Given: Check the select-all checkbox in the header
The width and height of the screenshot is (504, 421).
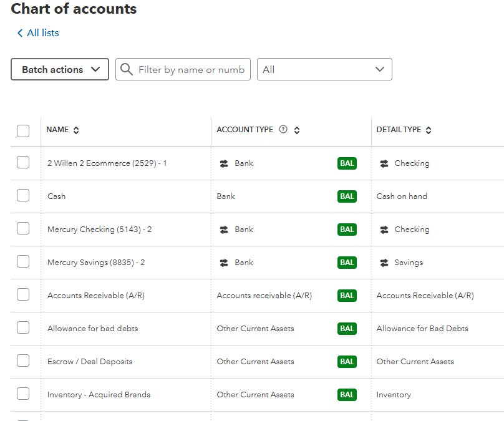Looking at the screenshot, I should click(23, 130).
